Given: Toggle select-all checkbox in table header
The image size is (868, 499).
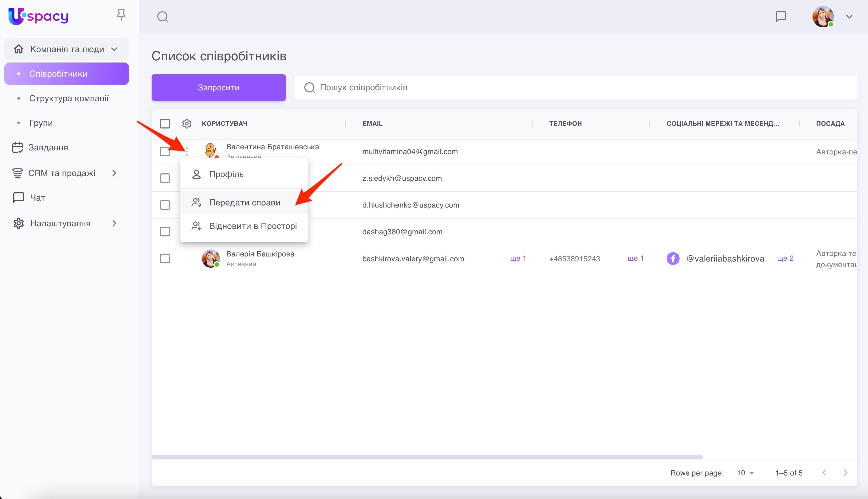Looking at the screenshot, I should coord(165,123).
